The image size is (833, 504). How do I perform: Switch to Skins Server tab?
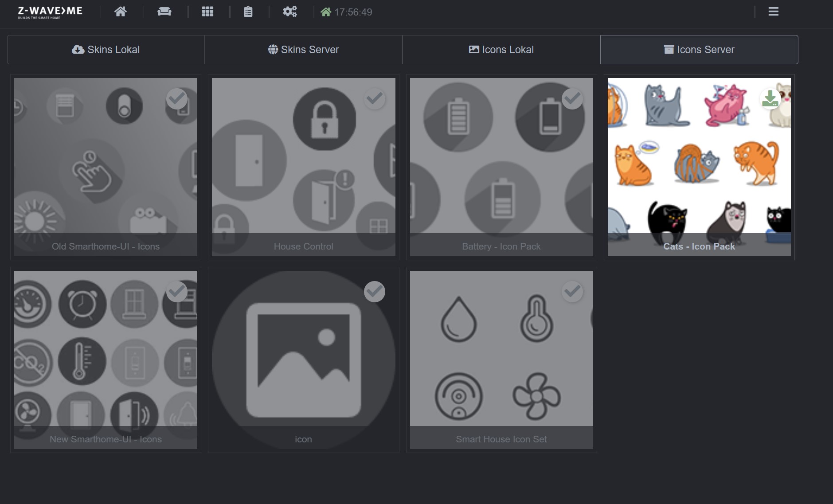[x=304, y=50]
